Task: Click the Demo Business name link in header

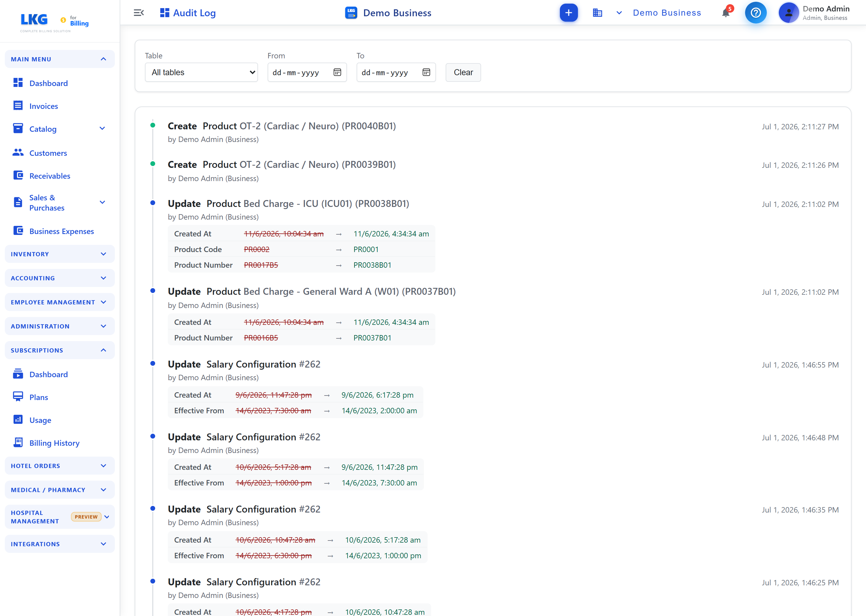Action: tap(667, 13)
